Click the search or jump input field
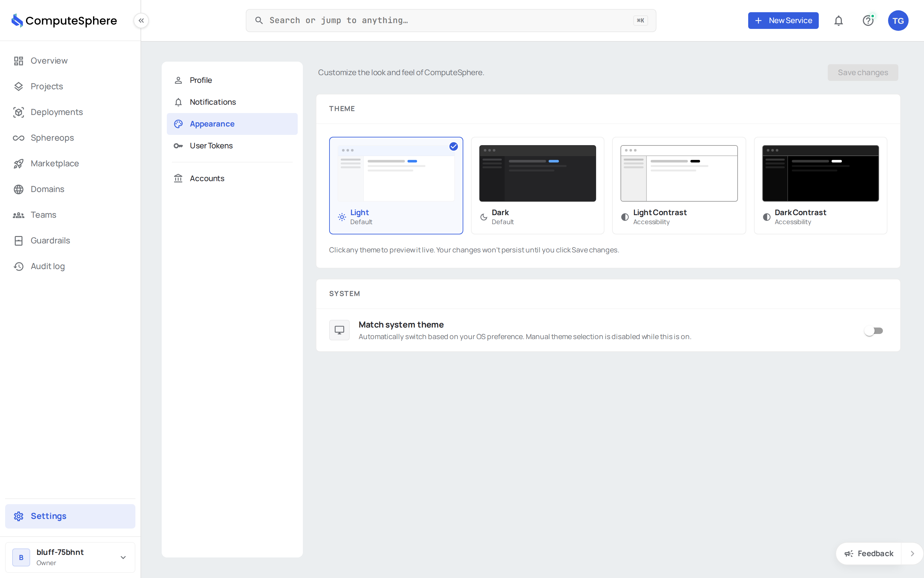 pos(451,21)
